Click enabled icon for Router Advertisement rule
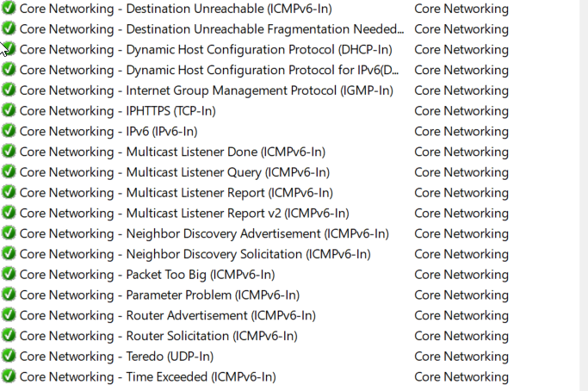 coord(9,315)
